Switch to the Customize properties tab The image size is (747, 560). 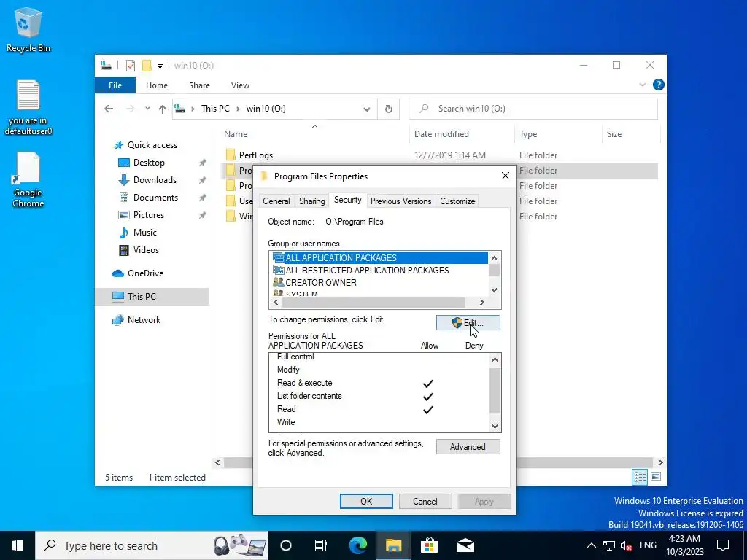click(457, 201)
